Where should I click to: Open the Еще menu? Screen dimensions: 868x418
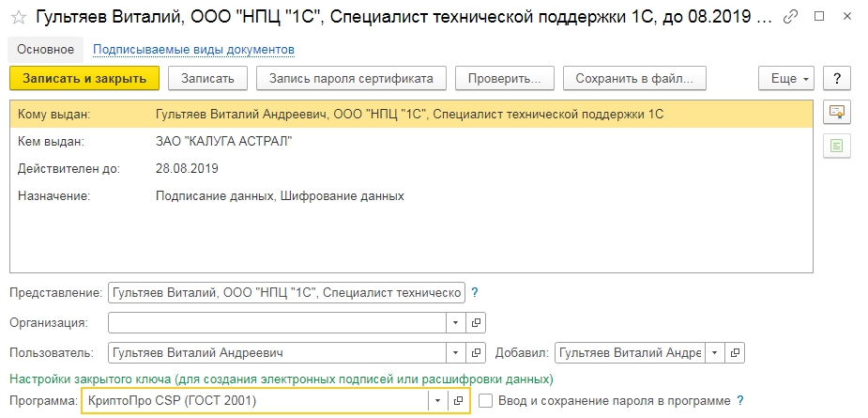pyautogui.click(x=786, y=78)
